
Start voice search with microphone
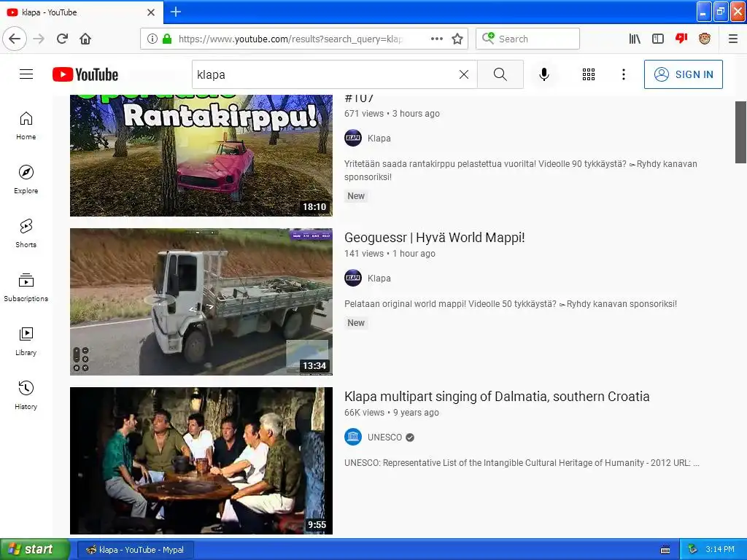tap(544, 74)
